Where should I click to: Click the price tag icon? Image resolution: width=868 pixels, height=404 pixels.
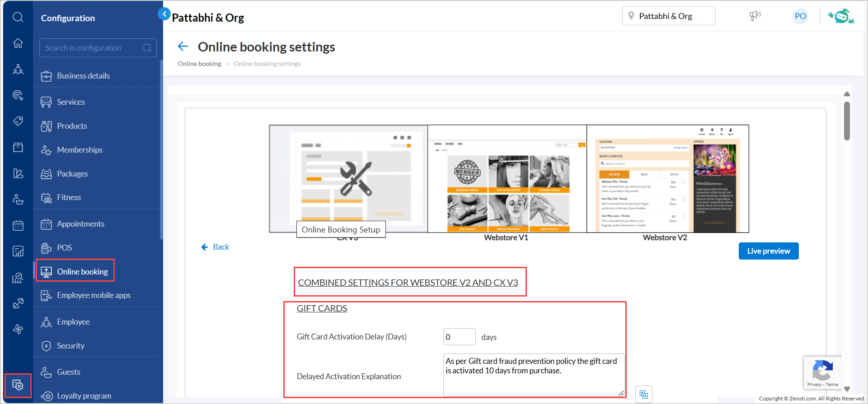click(x=18, y=121)
